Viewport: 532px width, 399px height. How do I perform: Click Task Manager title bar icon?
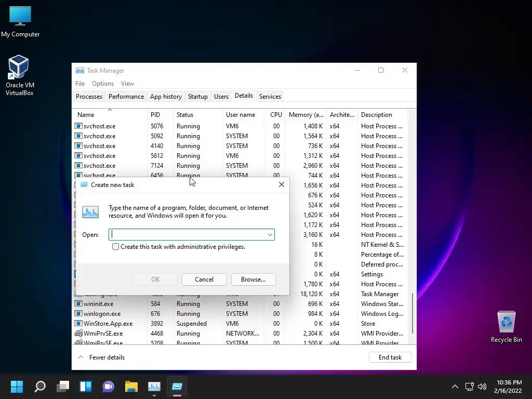(x=80, y=70)
